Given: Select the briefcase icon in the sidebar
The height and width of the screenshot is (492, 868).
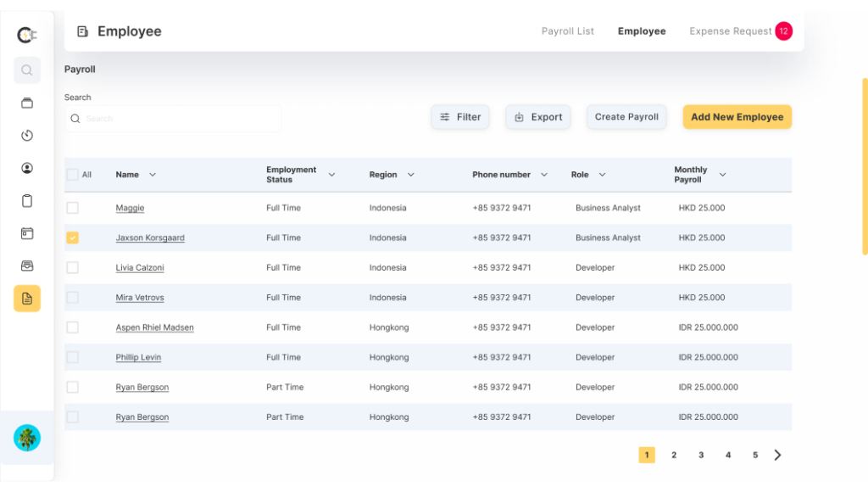Looking at the screenshot, I should (x=26, y=103).
